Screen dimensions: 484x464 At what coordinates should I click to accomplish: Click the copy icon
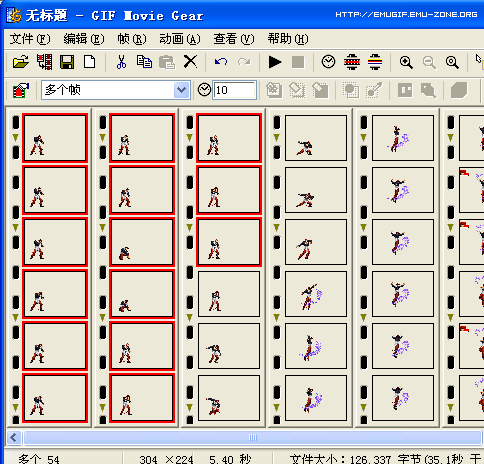tap(144, 62)
